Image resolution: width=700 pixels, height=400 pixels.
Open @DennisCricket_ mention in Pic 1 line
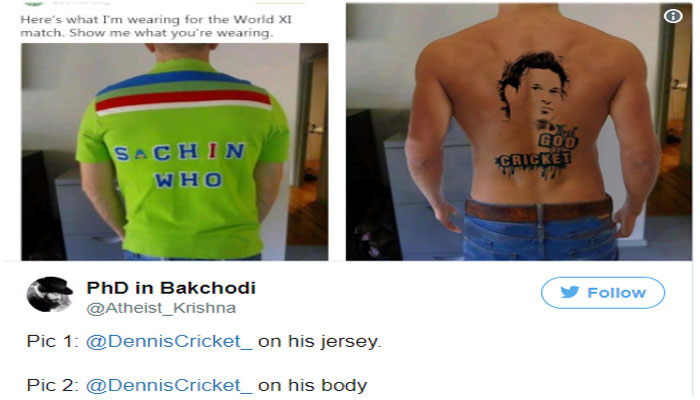click(x=169, y=342)
